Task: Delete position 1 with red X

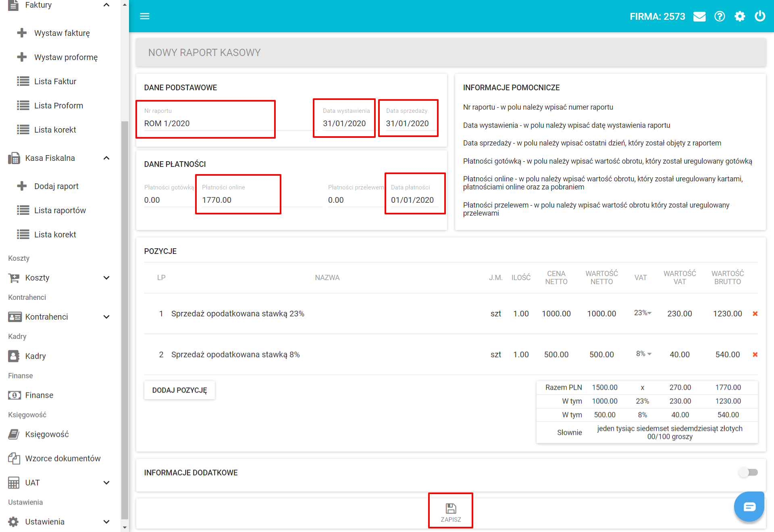Action: tap(755, 314)
